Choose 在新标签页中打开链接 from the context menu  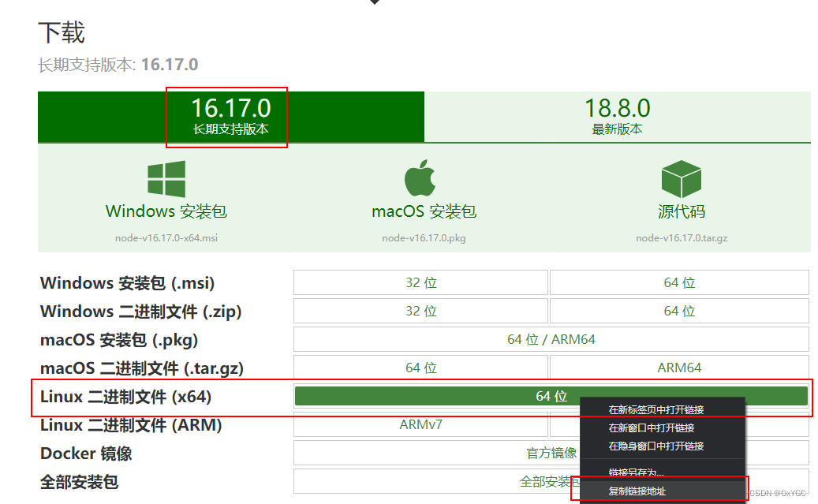click(x=656, y=410)
